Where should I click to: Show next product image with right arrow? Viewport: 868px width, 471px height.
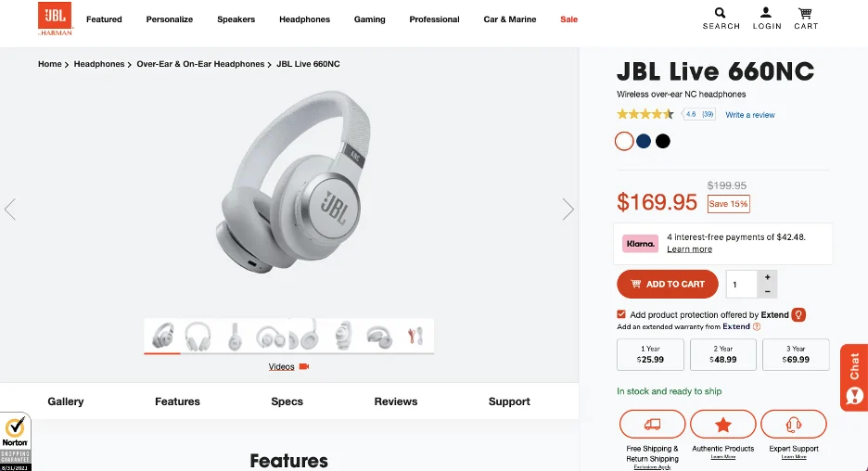tap(568, 210)
